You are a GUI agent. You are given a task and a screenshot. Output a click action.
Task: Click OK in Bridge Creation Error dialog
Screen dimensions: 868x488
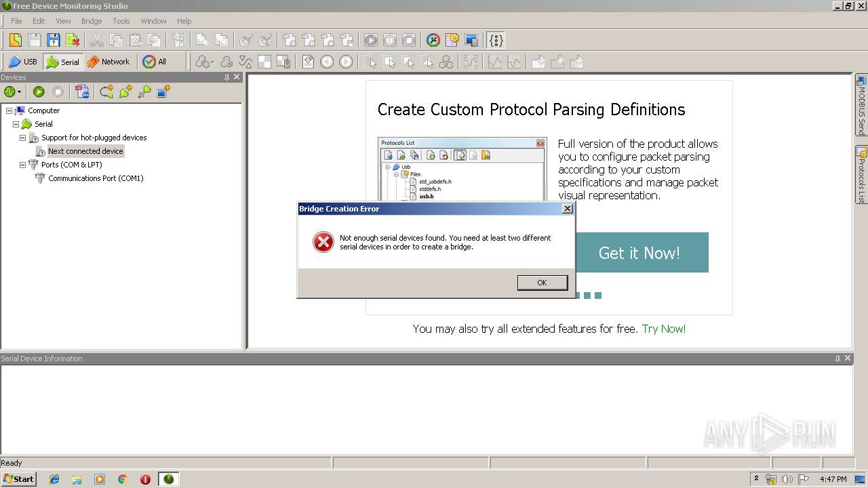pos(542,283)
